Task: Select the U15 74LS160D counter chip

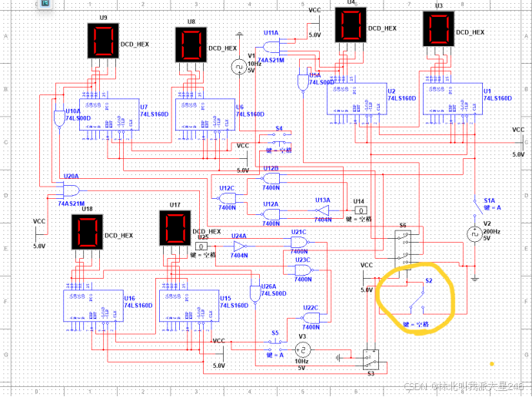Action: pyautogui.click(x=189, y=306)
